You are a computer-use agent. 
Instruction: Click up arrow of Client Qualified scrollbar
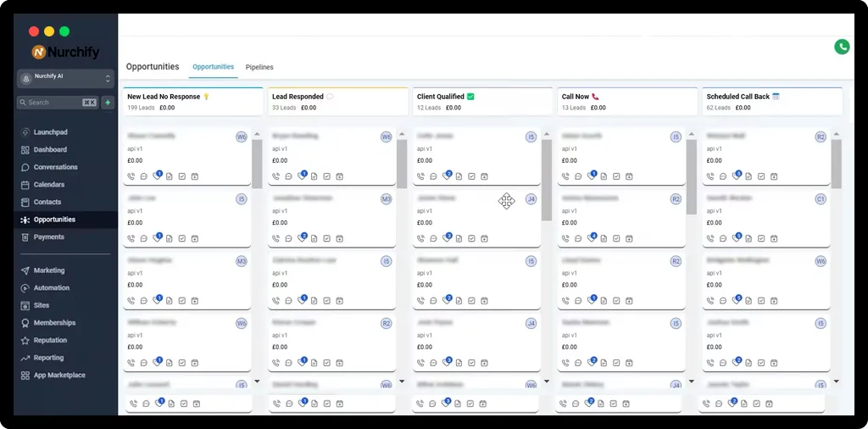pos(547,134)
